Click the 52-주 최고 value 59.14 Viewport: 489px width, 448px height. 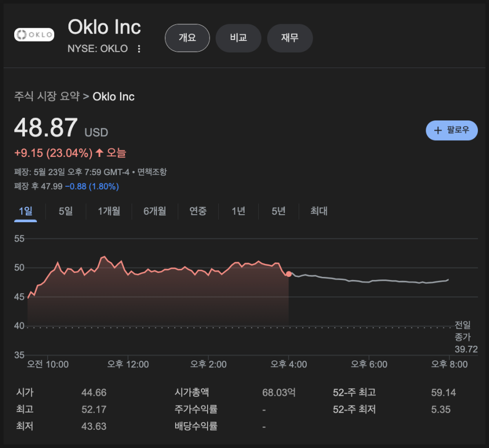[443, 392]
